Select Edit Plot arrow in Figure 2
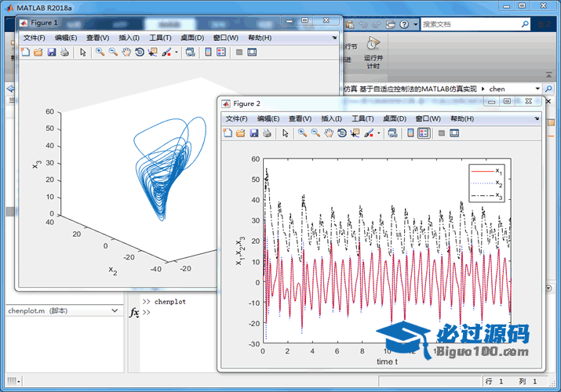 286,133
